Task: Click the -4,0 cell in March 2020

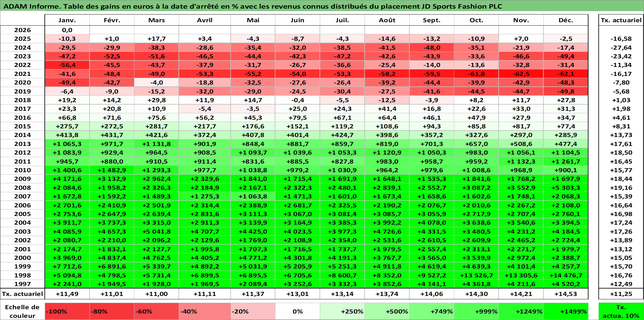Action: (x=157, y=82)
